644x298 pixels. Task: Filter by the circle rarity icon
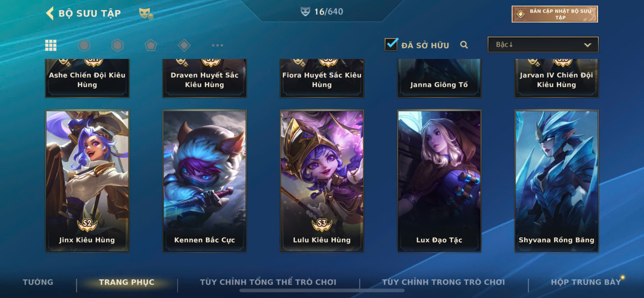[84, 45]
